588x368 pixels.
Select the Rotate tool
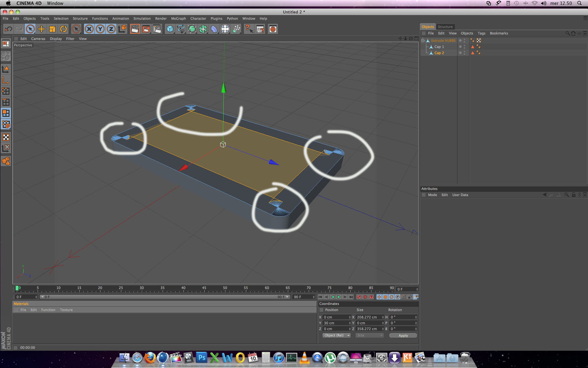tap(63, 29)
